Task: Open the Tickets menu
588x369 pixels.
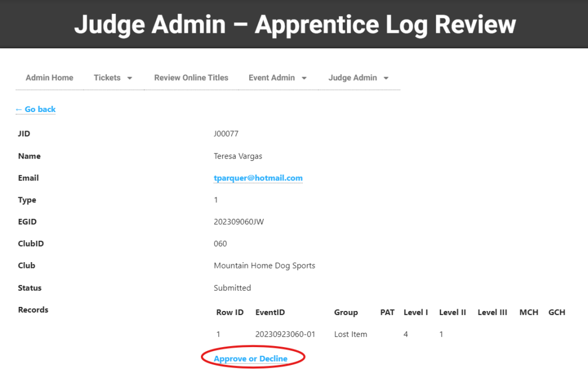Action: [107, 78]
